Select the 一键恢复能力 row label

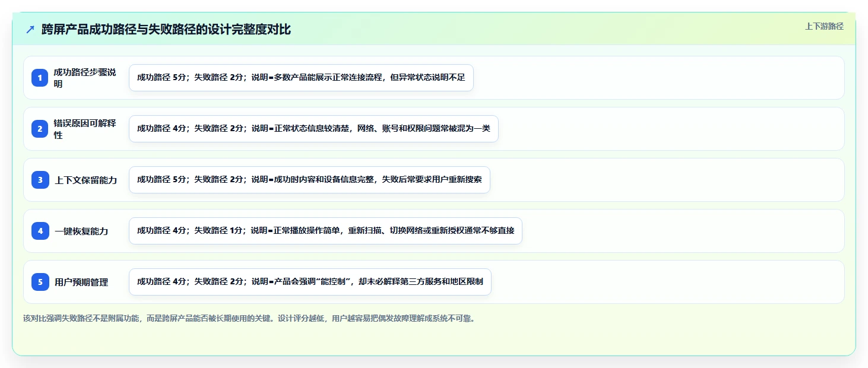81,231
